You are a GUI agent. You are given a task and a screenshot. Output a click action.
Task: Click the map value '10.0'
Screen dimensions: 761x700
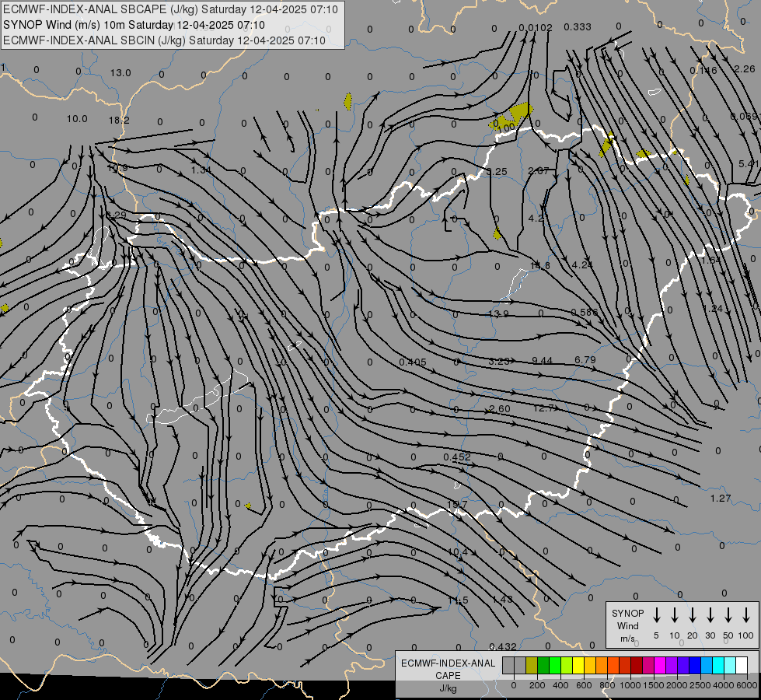tap(77, 119)
